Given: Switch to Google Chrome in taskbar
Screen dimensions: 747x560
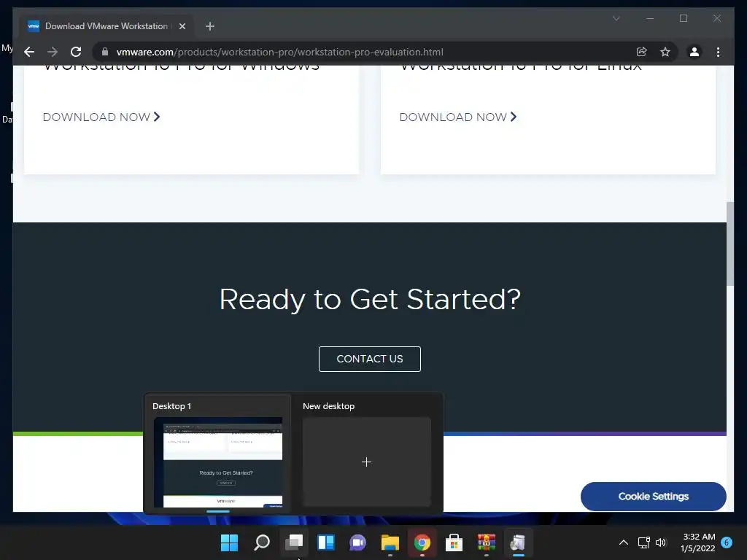Looking at the screenshot, I should coord(422,542).
